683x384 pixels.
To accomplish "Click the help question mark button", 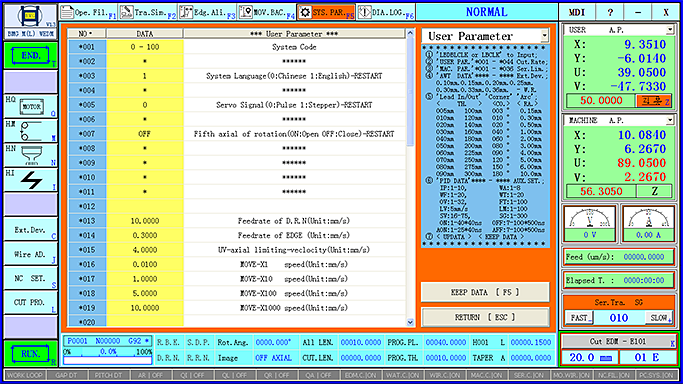I will coord(610,12).
